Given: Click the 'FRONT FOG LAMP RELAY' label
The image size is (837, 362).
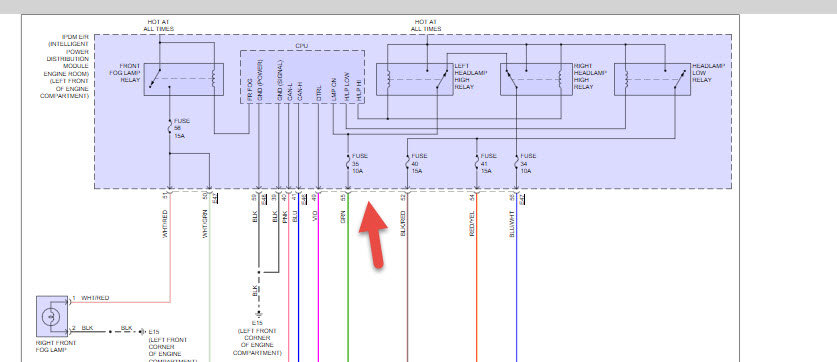Looking at the screenshot, I should point(126,73).
